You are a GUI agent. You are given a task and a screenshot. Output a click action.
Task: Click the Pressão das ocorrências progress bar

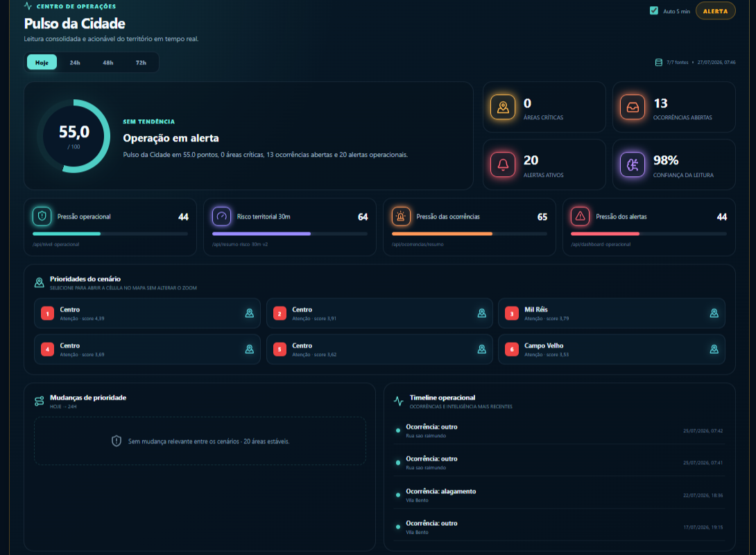pyautogui.click(x=470, y=234)
